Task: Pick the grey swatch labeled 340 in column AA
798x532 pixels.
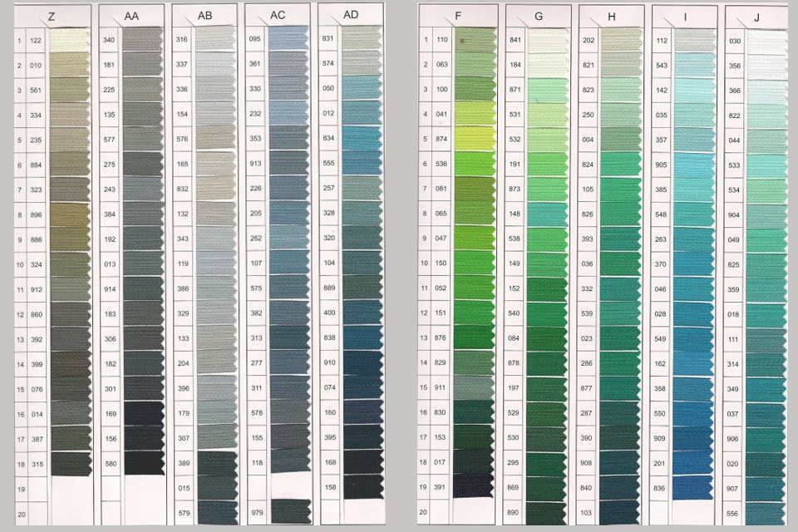Action: (x=144, y=39)
